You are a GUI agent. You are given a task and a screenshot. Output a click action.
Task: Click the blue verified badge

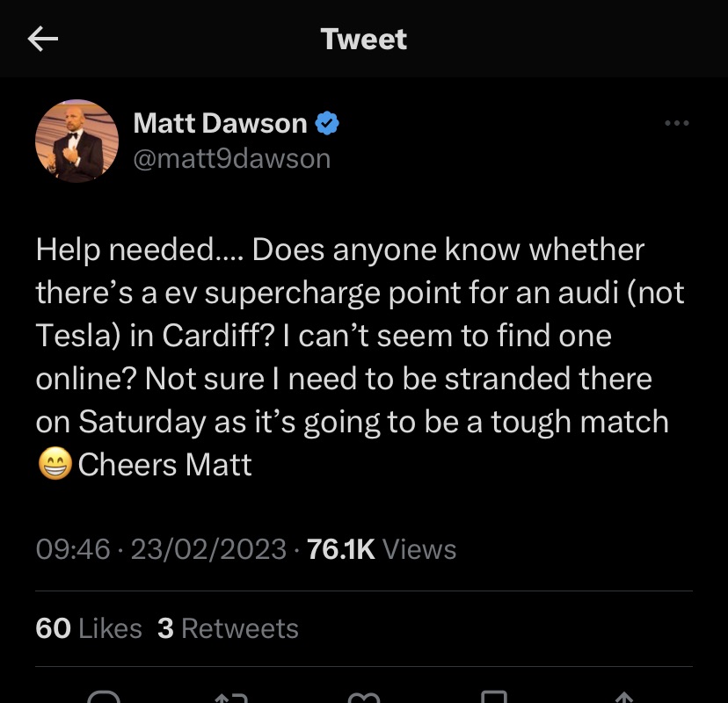328,124
